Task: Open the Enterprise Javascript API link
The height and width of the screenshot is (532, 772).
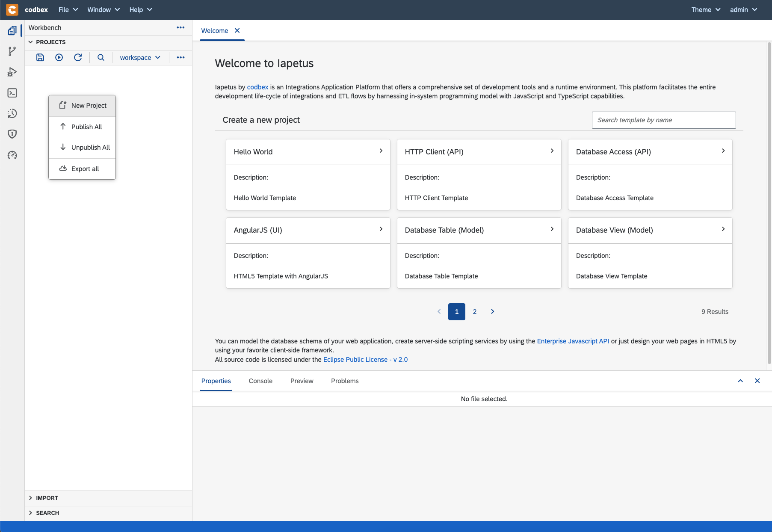Action: click(573, 341)
